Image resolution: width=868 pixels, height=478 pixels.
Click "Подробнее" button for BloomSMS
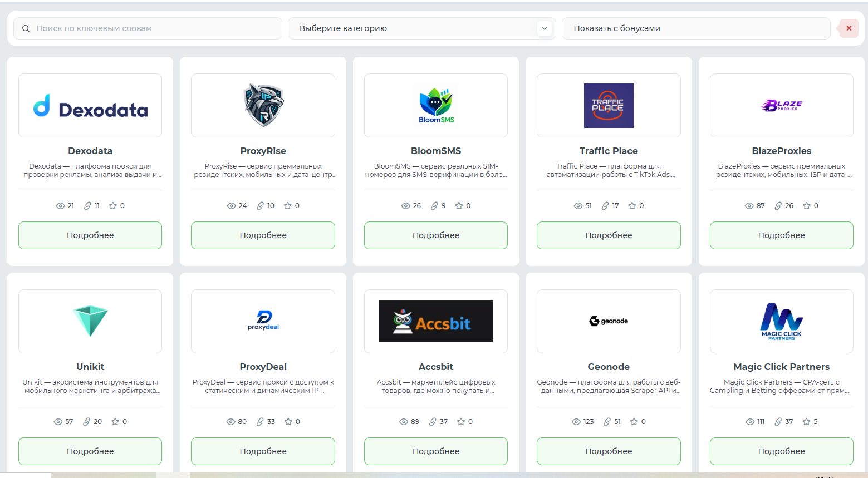pos(436,235)
